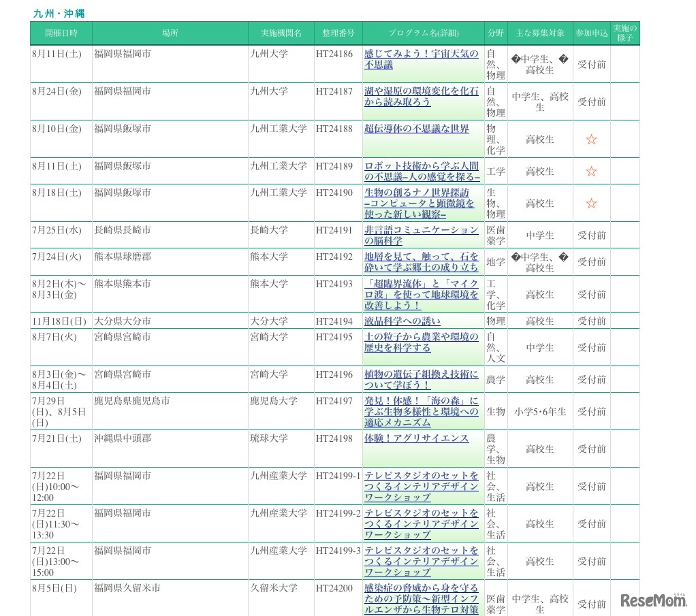696x616 pixels.
Task: Click the 分野 column header
Action: coord(496,33)
